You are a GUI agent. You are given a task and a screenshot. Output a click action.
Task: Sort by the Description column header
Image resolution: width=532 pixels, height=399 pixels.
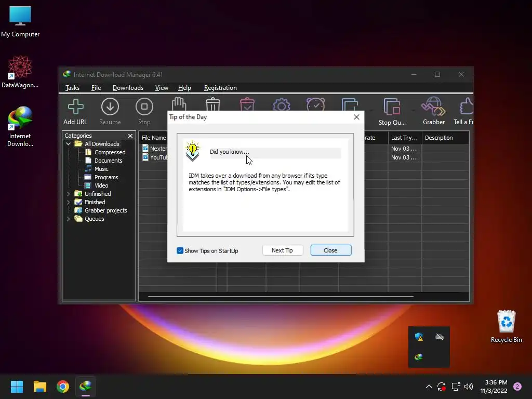tap(445, 138)
